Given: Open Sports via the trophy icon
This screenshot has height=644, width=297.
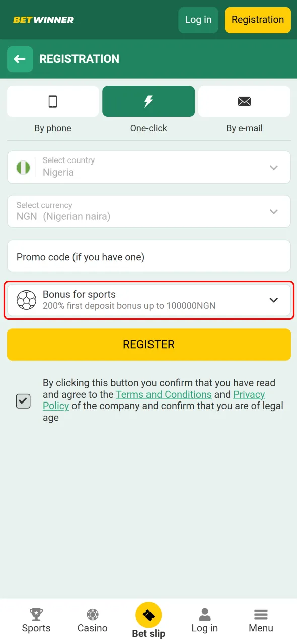Looking at the screenshot, I should coord(36,614).
